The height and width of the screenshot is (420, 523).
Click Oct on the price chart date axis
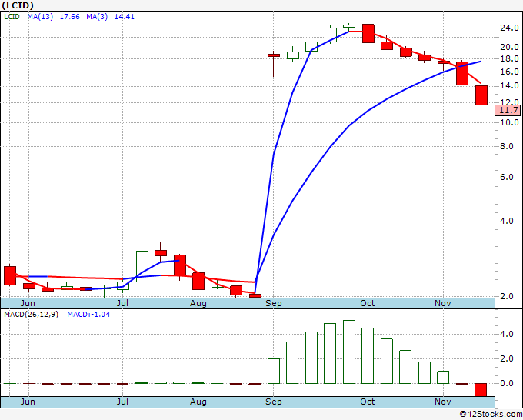pos(367,303)
